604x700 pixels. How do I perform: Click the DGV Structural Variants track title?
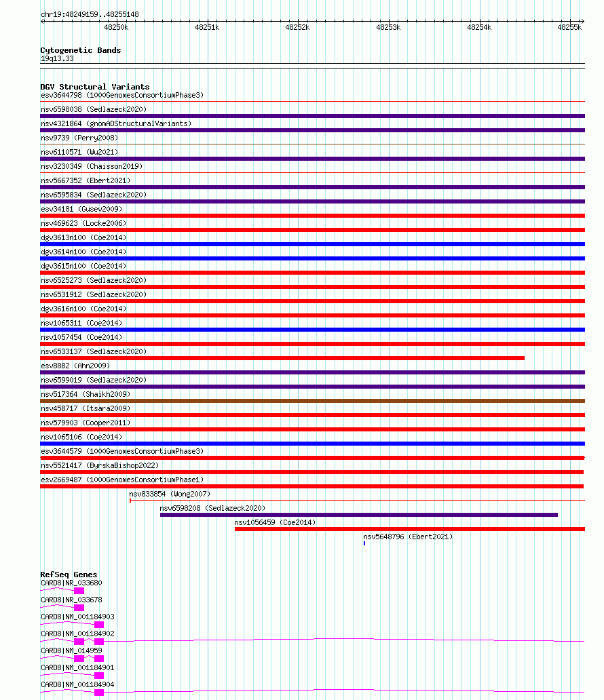coord(95,87)
